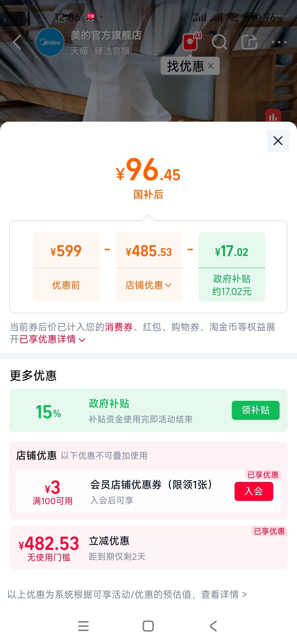Tap the back arrow beside Midea logo

coord(17,42)
